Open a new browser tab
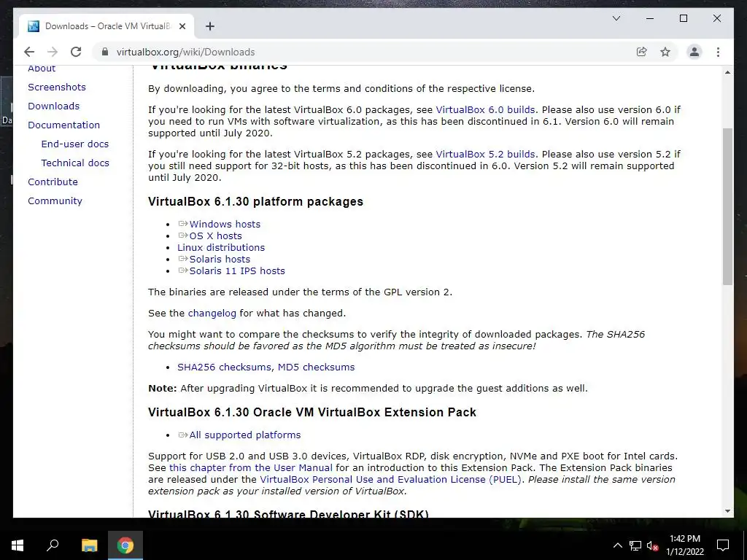This screenshot has height=560, width=747. (x=209, y=26)
